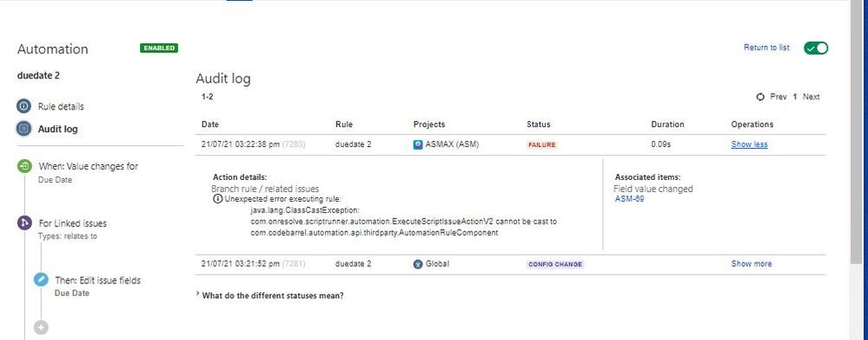
Task: Click the Global project icon
Action: click(418, 264)
